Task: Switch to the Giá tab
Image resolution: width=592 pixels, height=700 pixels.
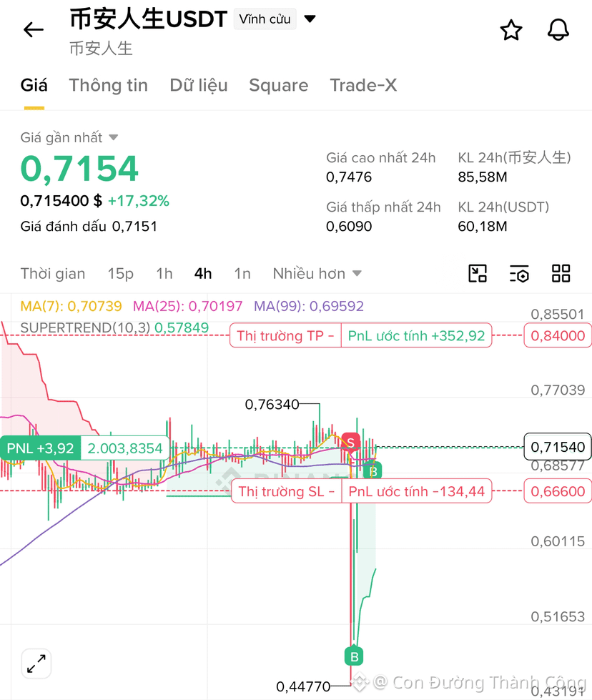Action: (x=34, y=85)
